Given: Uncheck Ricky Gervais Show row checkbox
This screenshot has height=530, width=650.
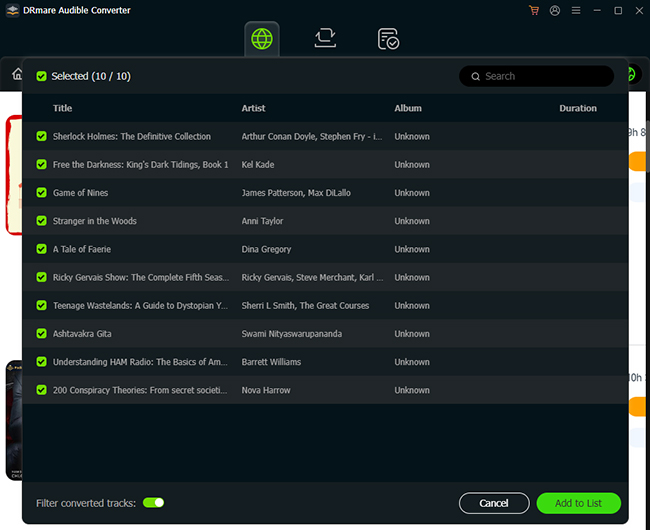Looking at the screenshot, I should (x=41, y=277).
